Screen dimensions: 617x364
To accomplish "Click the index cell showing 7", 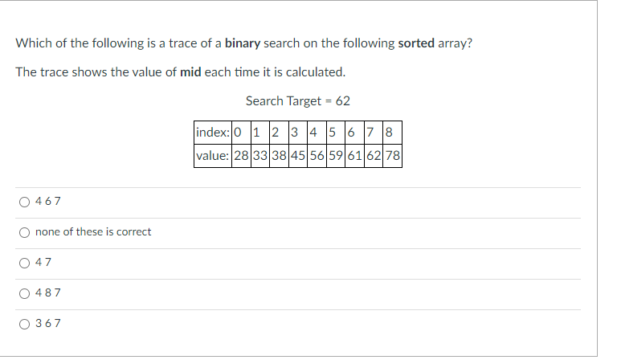I will [x=374, y=133].
